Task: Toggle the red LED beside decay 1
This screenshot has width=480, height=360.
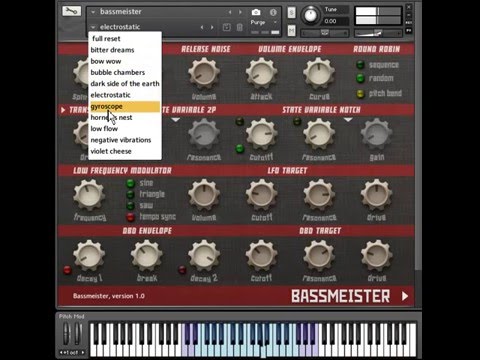Action: click(x=67, y=270)
